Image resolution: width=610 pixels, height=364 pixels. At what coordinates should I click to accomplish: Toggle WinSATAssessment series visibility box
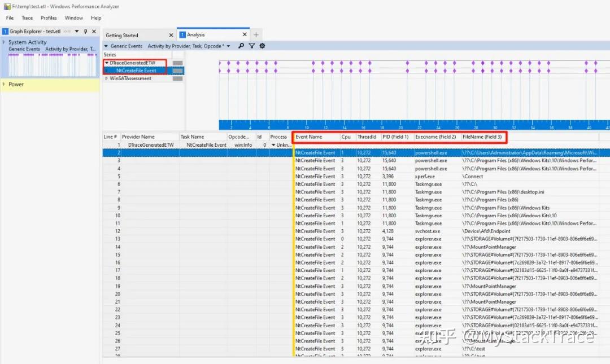[x=178, y=78]
